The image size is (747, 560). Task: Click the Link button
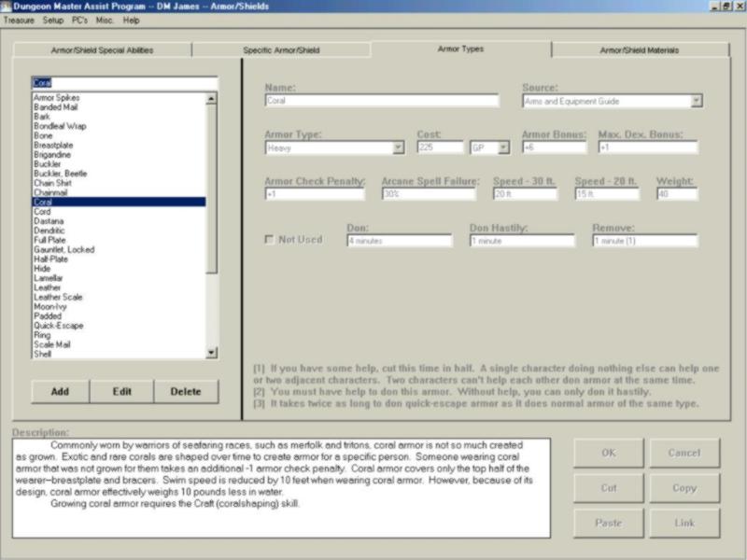click(684, 523)
